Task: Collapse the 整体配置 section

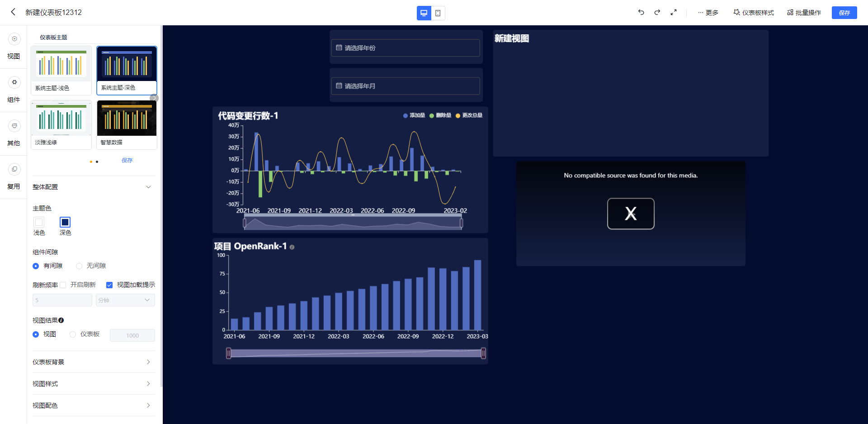Action: 148,187
